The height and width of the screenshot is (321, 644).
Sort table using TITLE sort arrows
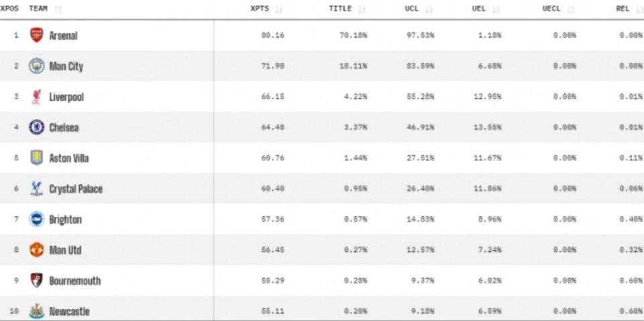(362, 9)
